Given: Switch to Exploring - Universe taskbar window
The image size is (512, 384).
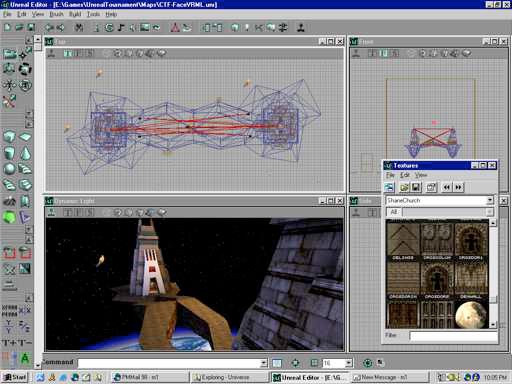Looking at the screenshot, I should [229, 377].
